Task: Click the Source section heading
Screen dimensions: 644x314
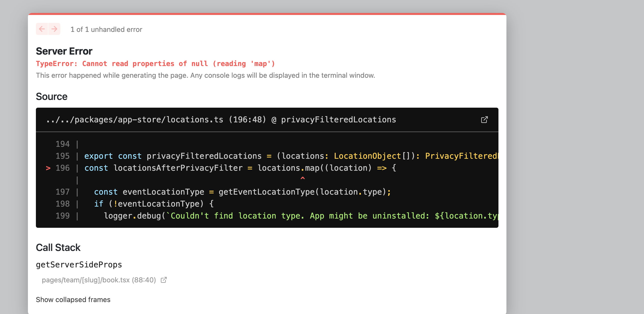Action: 52,96
